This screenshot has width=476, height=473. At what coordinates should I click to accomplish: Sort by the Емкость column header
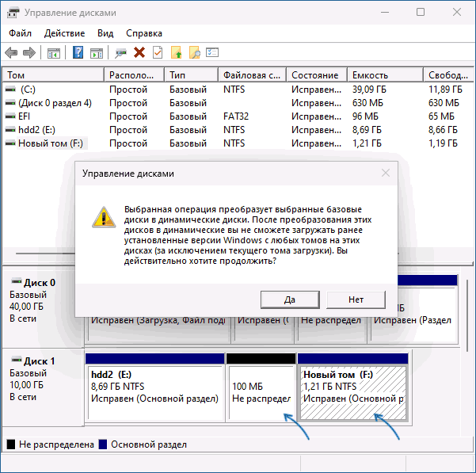click(385, 75)
